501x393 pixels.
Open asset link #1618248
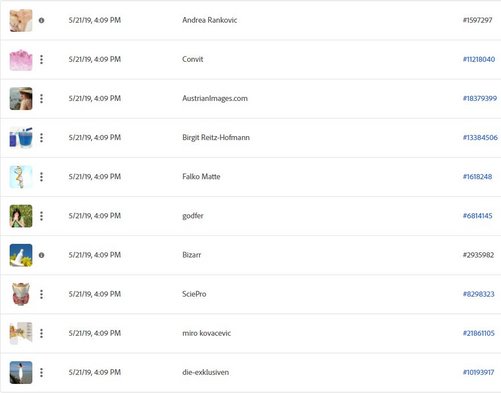click(x=477, y=177)
